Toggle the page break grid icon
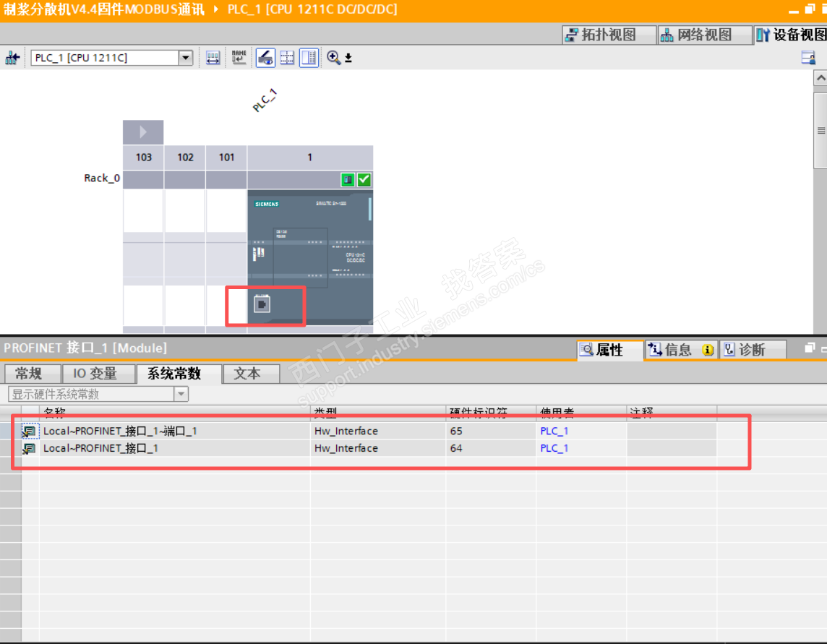Screen dimensions: 827x644 pyautogui.click(x=287, y=58)
